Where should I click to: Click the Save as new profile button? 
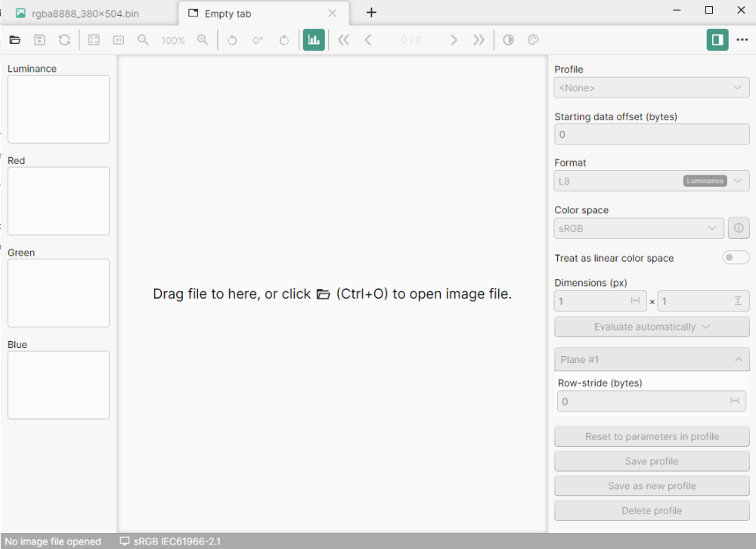coord(652,486)
